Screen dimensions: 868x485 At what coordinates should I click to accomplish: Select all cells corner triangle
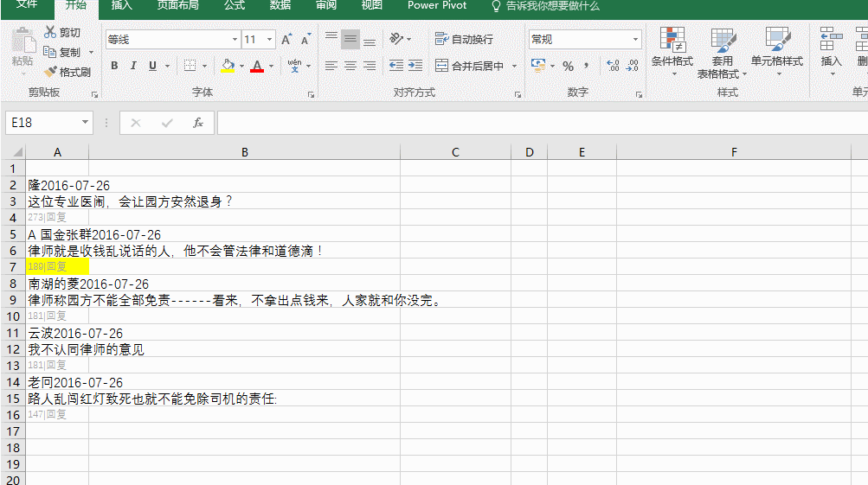(x=17, y=152)
